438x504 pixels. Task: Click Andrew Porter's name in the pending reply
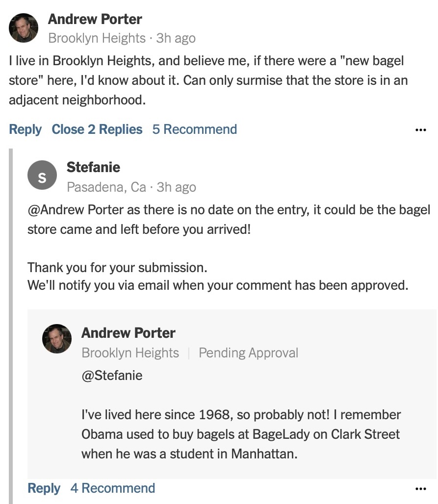128,333
